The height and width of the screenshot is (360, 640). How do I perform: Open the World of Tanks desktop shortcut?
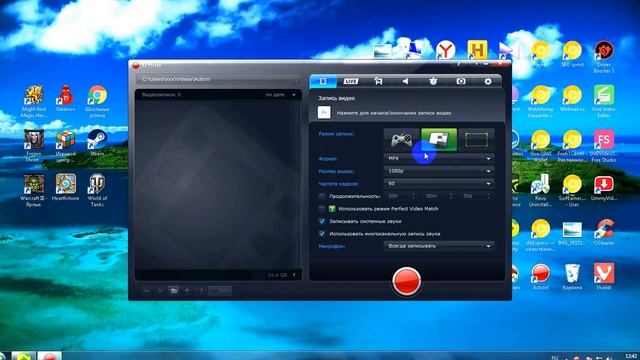pyautogui.click(x=97, y=190)
